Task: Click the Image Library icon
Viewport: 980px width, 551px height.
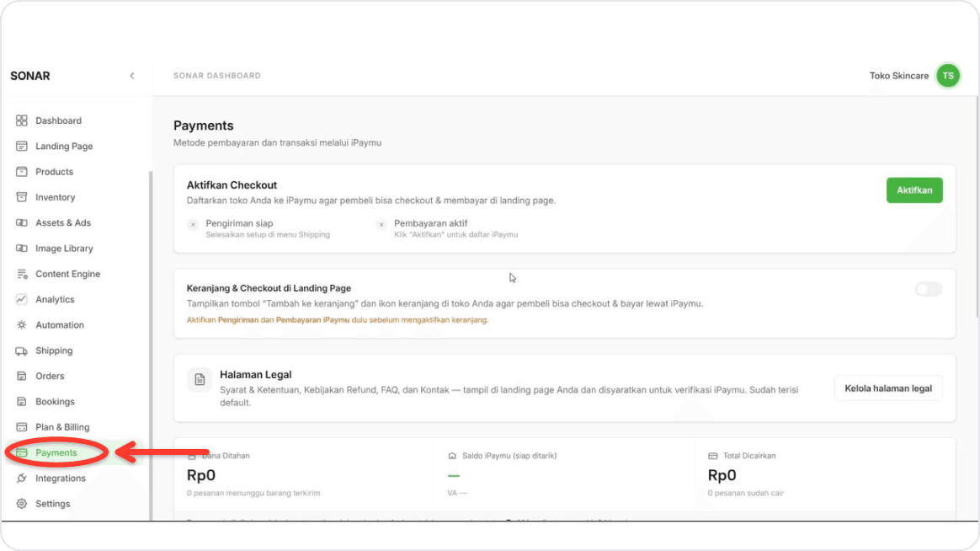Action: pyautogui.click(x=22, y=249)
